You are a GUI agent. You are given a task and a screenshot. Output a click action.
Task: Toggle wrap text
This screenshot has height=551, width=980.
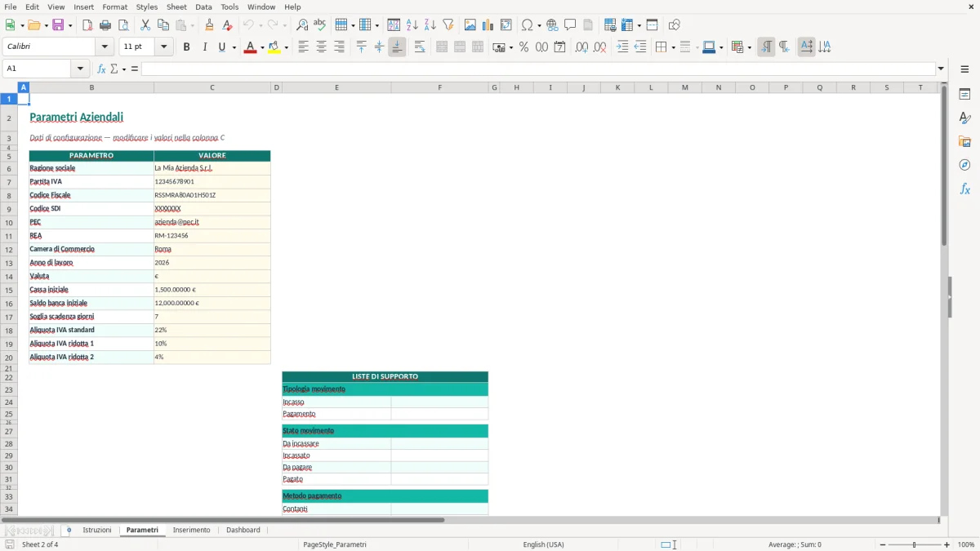click(x=420, y=47)
